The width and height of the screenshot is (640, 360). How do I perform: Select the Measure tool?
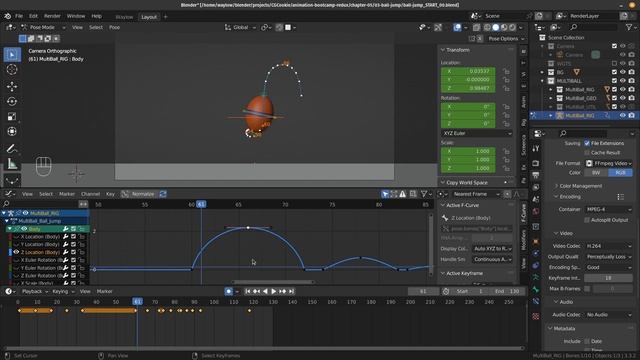click(x=12, y=164)
